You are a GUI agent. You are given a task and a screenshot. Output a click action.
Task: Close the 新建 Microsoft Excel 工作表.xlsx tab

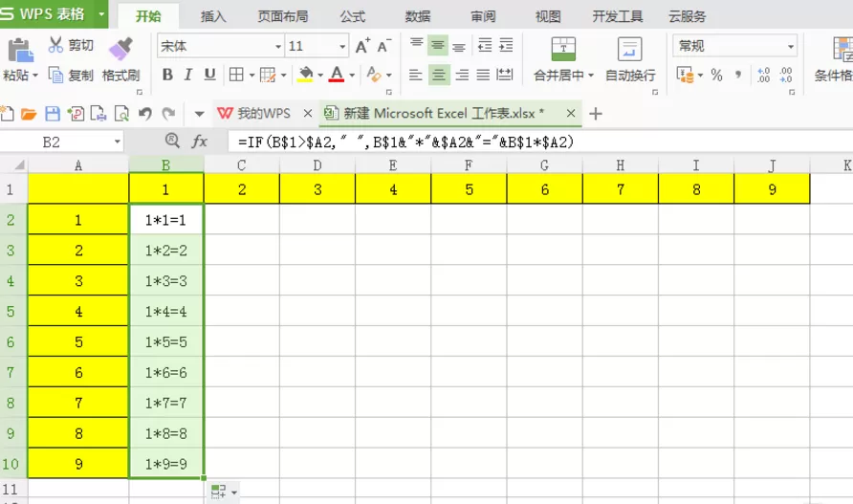click(x=571, y=113)
